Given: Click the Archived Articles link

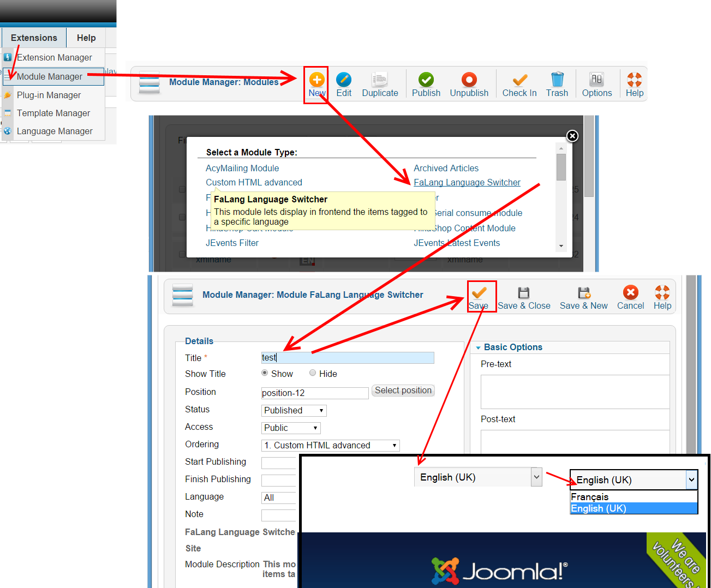Looking at the screenshot, I should 446,168.
